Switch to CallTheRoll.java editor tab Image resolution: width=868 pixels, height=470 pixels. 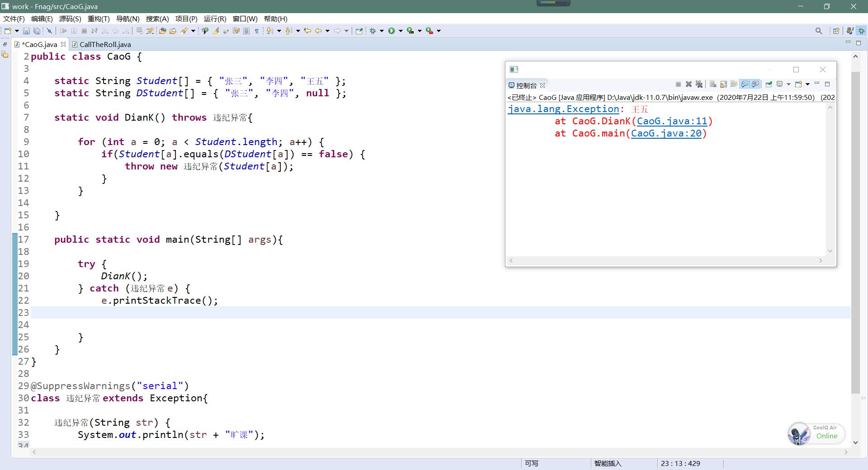tap(102, 44)
